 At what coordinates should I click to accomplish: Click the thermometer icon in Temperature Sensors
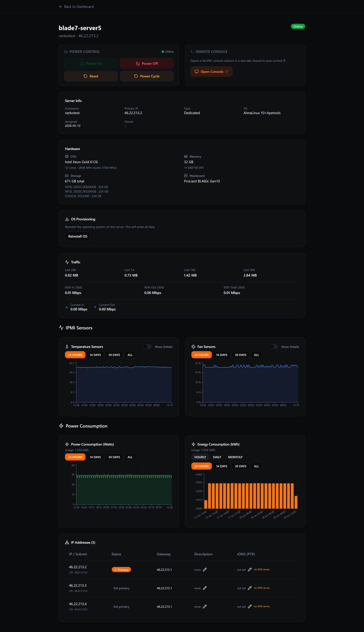(67, 346)
